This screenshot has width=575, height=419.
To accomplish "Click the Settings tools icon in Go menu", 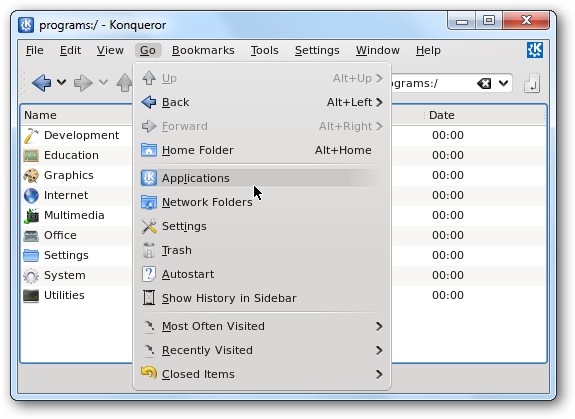I will tap(149, 226).
